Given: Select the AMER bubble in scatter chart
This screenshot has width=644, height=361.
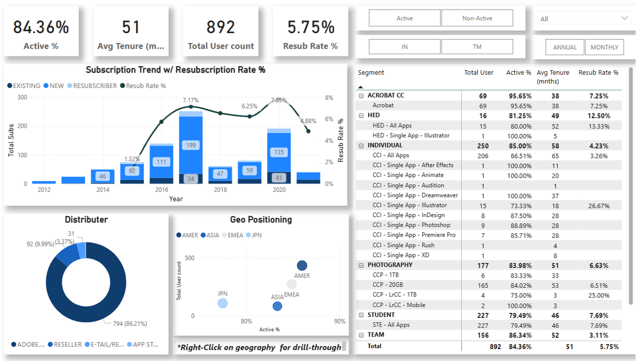Looking at the screenshot, I should point(302,265).
